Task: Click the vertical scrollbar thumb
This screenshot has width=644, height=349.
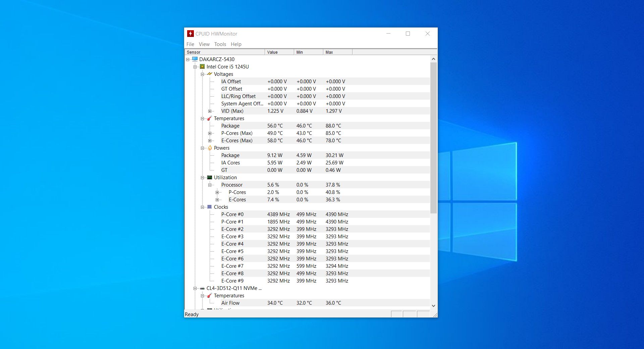Action: tap(433, 138)
